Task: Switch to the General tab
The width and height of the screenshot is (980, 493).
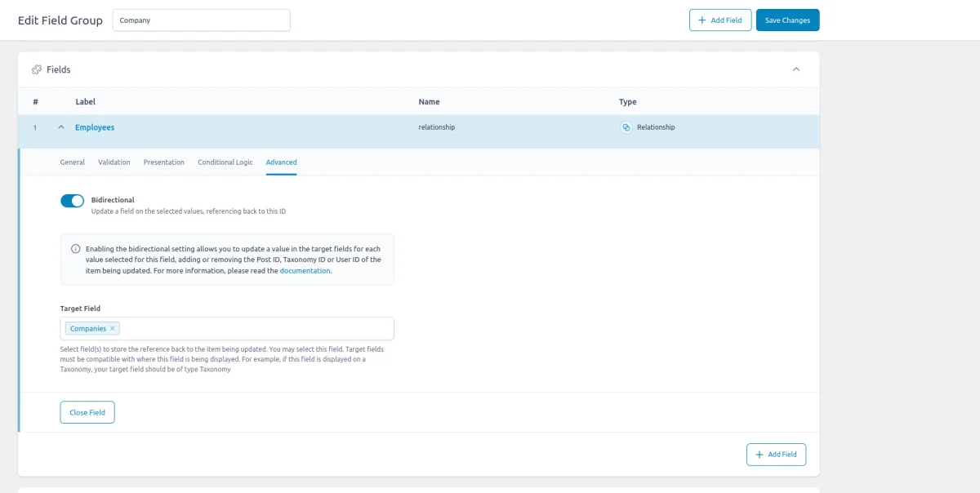Action: point(73,162)
